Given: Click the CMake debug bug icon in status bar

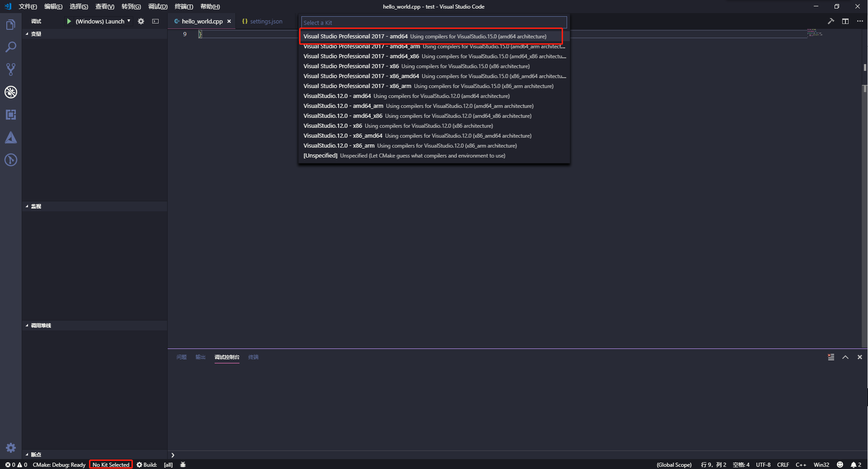Looking at the screenshot, I should coord(183,464).
